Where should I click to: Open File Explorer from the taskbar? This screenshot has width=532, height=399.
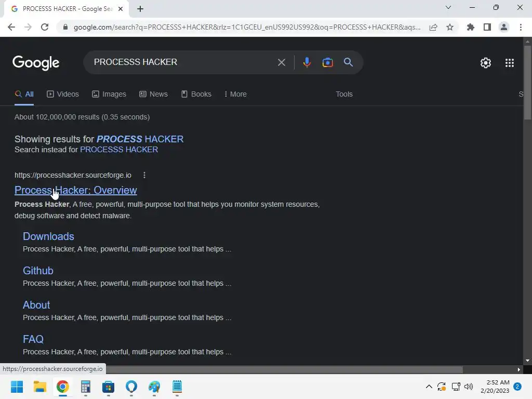click(x=39, y=387)
